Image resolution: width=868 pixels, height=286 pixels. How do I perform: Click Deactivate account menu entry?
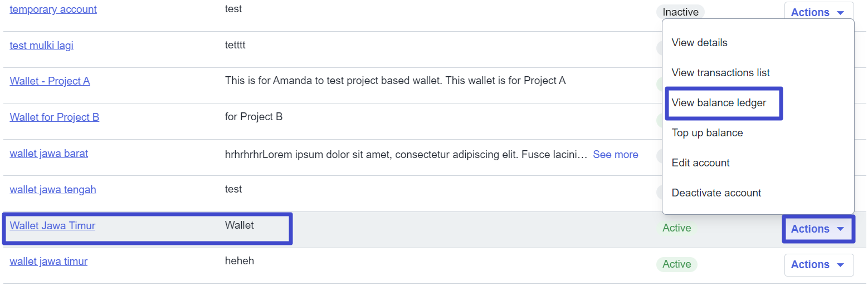coord(716,193)
